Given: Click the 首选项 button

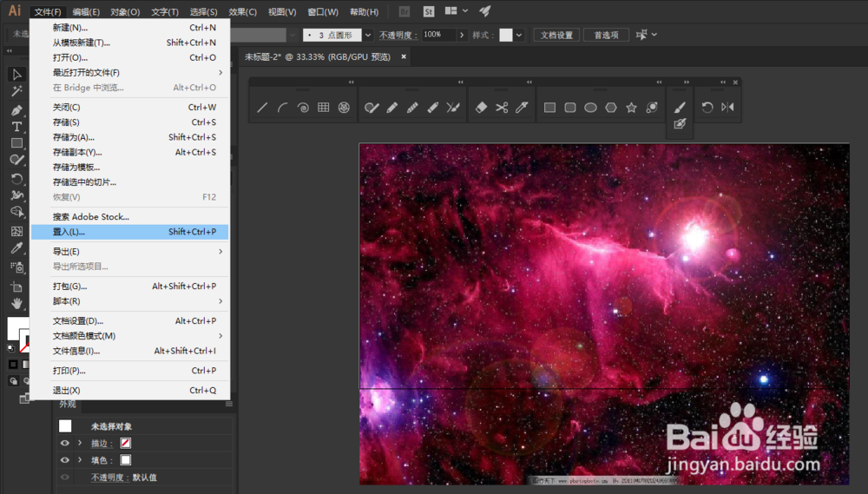Looking at the screenshot, I should click(606, 35).
